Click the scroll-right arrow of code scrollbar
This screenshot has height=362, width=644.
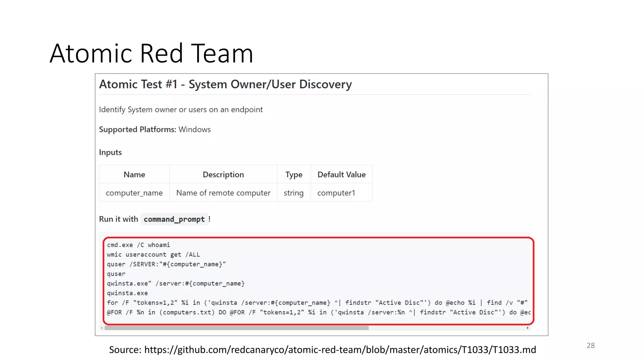[x=527, y=328]
